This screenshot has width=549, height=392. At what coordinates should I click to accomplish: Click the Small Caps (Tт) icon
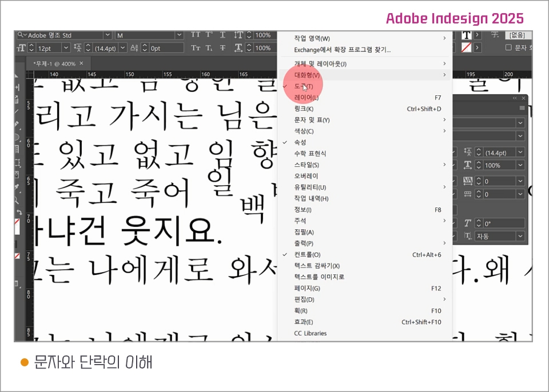click(195, 48)
